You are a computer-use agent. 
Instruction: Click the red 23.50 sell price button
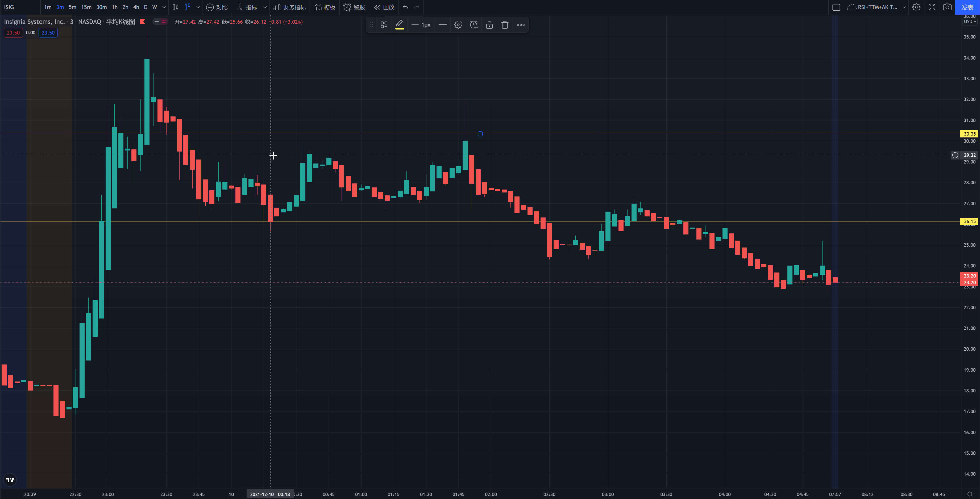(x=13, y=33)
